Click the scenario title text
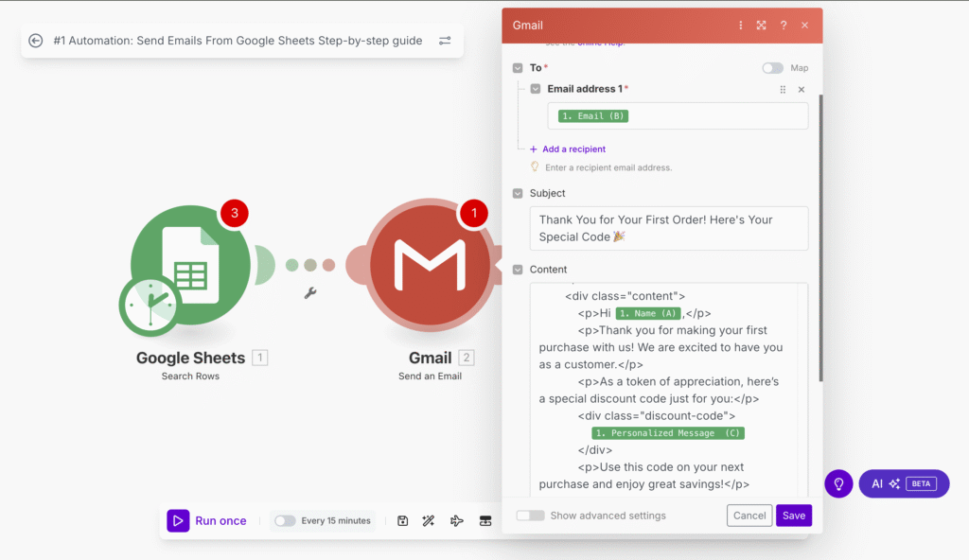 tap(238, 41)
